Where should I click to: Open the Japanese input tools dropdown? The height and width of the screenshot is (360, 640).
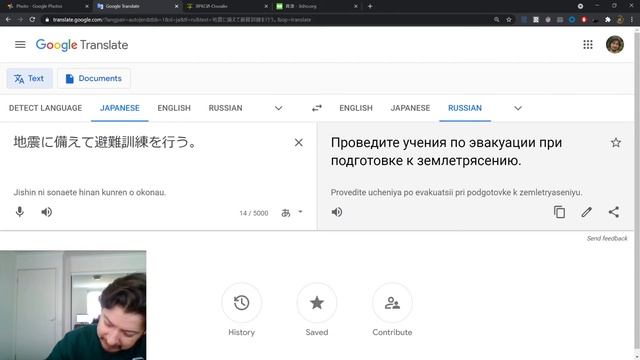point(300,212)
